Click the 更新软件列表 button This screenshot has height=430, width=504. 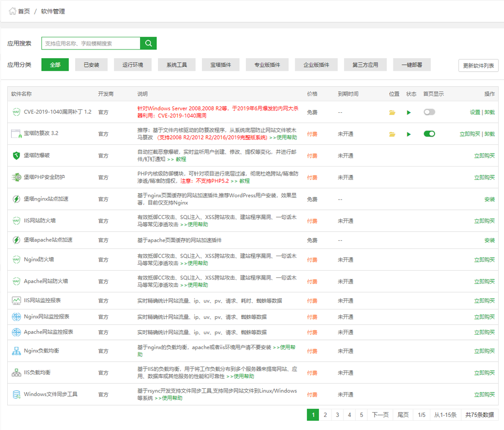[478, 65]
